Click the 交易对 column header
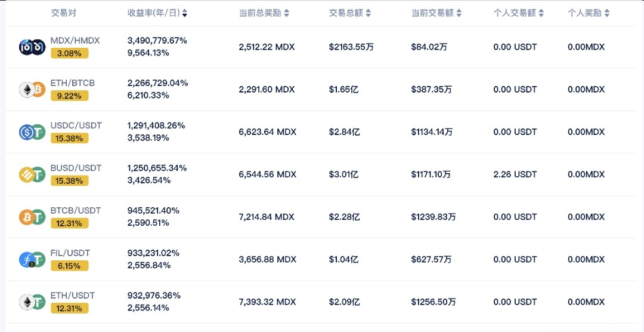Viewport: 644px width, 332px height. [63, 13]
